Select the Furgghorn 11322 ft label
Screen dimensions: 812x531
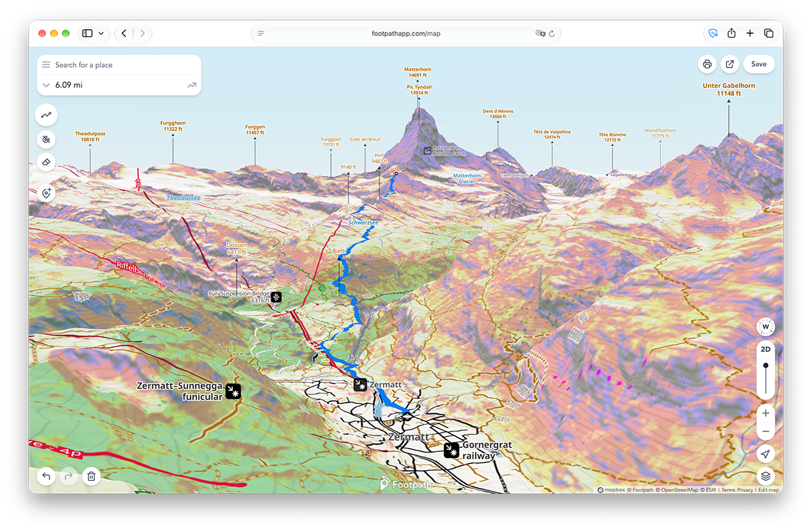point(173,126)
